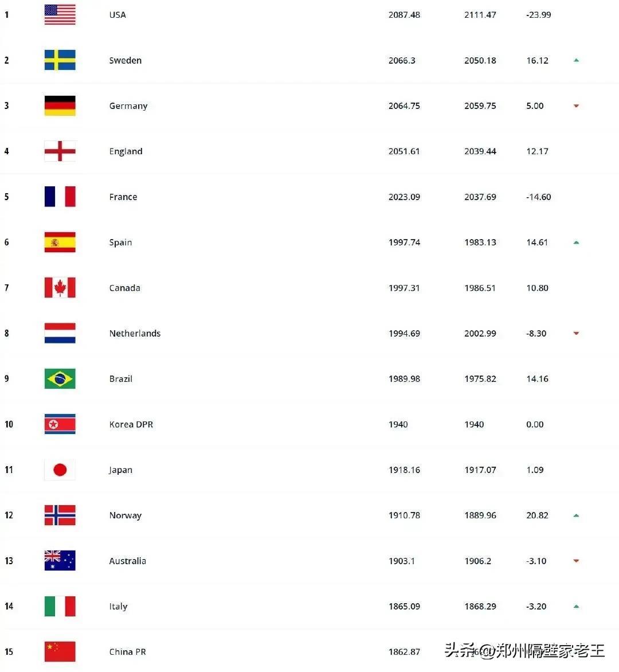Click the China PR flag
Viewport: 619px width, 672px height.
click(60, 652)
